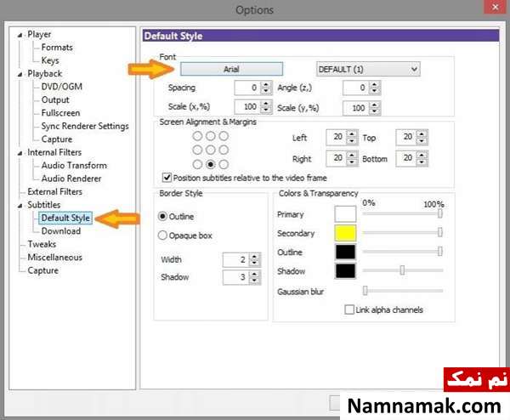The width and height of the screenshot is (510, 420).
Task: Open the DVD/OGM settings page
Action: [x=61, y=87]
